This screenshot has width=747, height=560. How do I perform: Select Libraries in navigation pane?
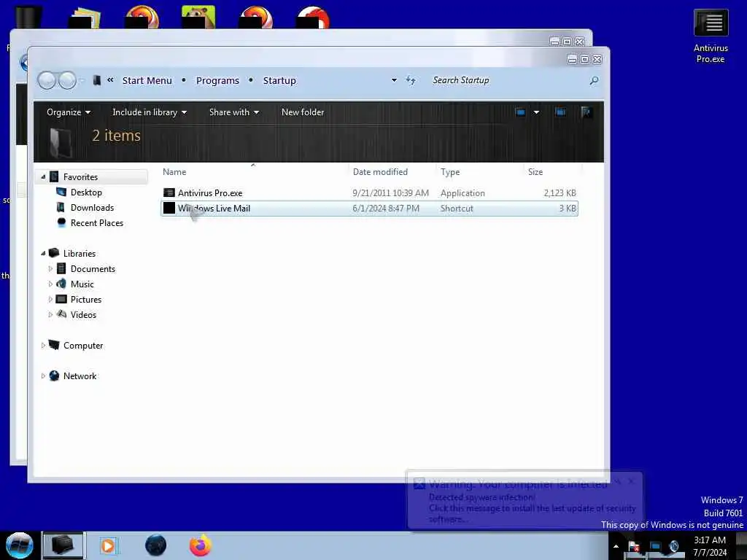coord(80,253)
